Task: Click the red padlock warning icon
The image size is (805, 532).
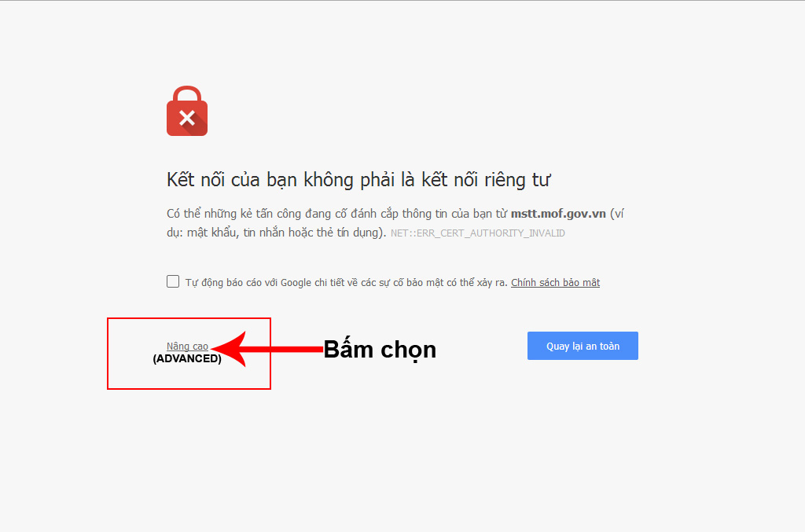Action: [187, 111]
